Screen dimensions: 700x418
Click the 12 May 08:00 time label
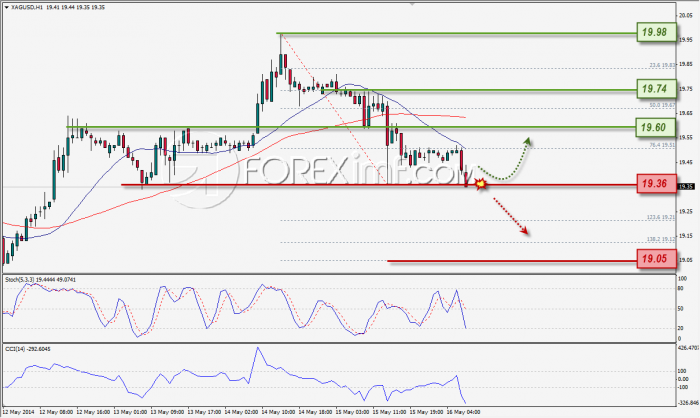tap(55, 412)
